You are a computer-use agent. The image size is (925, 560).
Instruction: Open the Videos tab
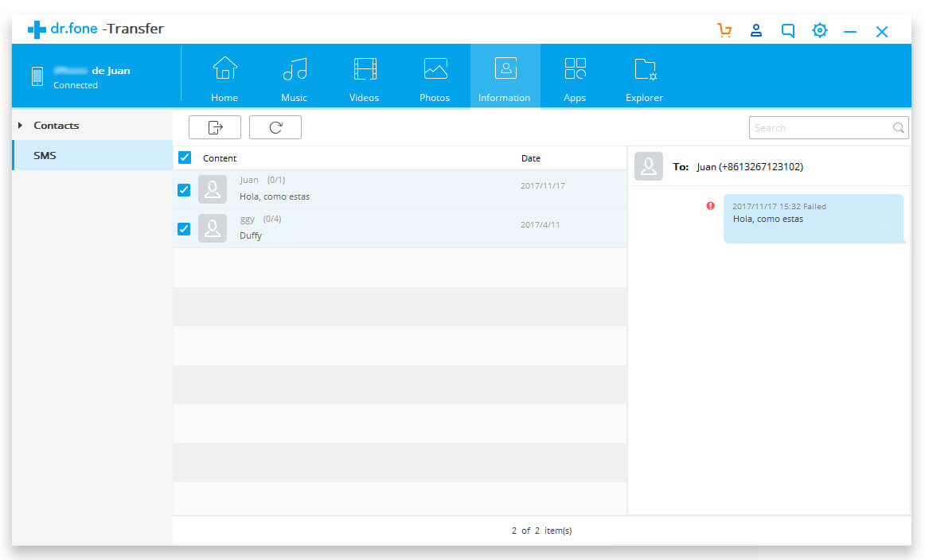364,79
